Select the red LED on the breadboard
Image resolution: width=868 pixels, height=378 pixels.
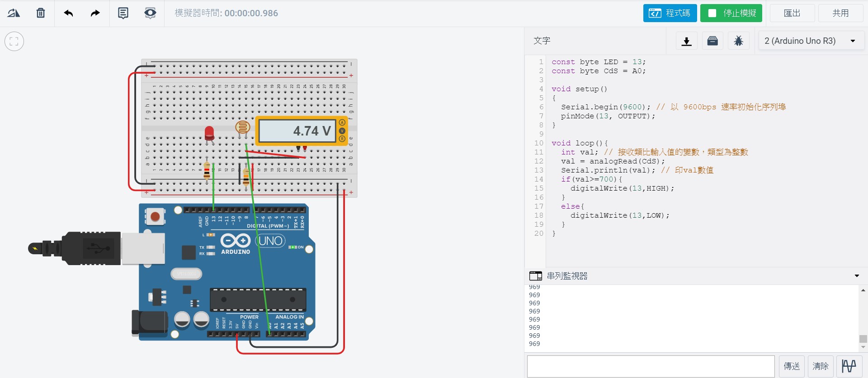209,134
